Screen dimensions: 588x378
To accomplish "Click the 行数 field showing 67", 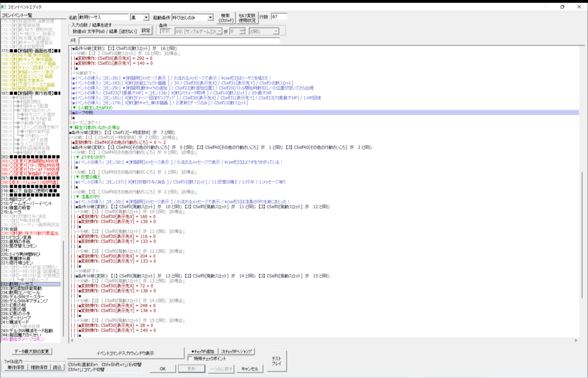I will (279, 17).
